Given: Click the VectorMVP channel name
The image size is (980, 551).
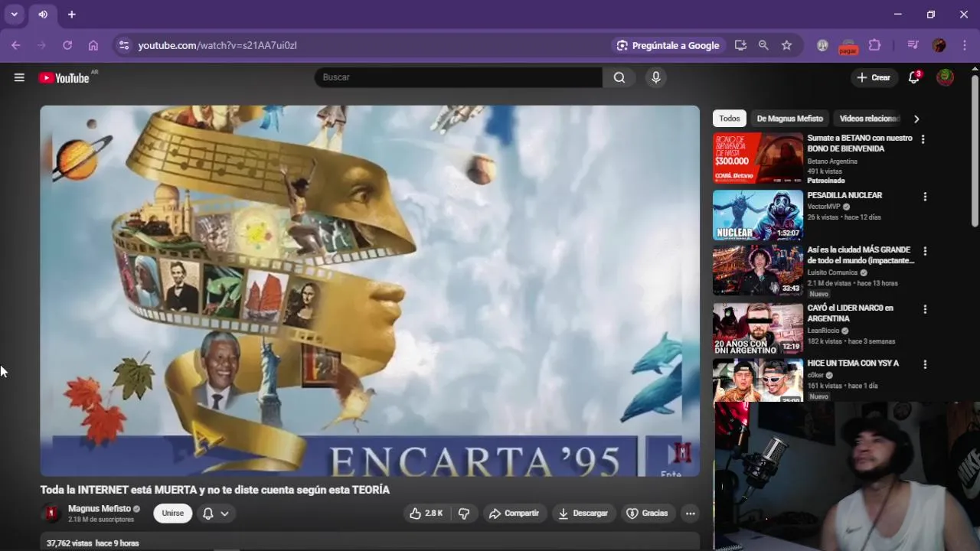Looking at the screenshot, I should [x=824, y=207].
